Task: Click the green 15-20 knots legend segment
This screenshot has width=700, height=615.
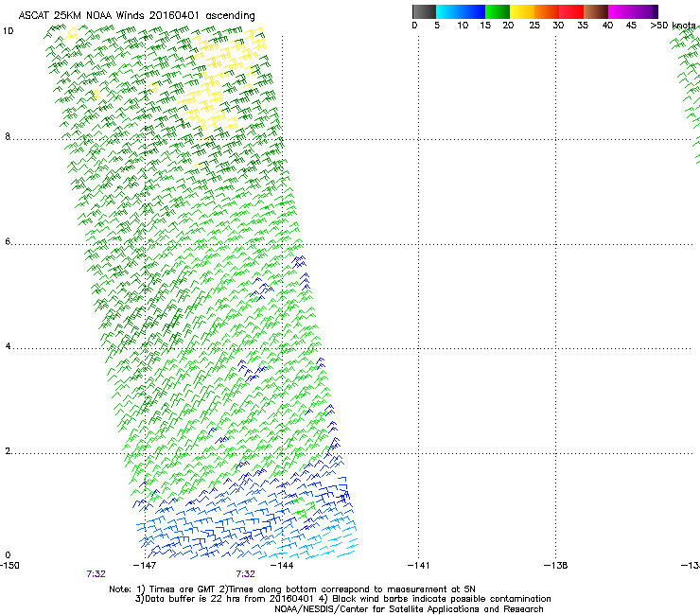Action: (x=498, y=11)
